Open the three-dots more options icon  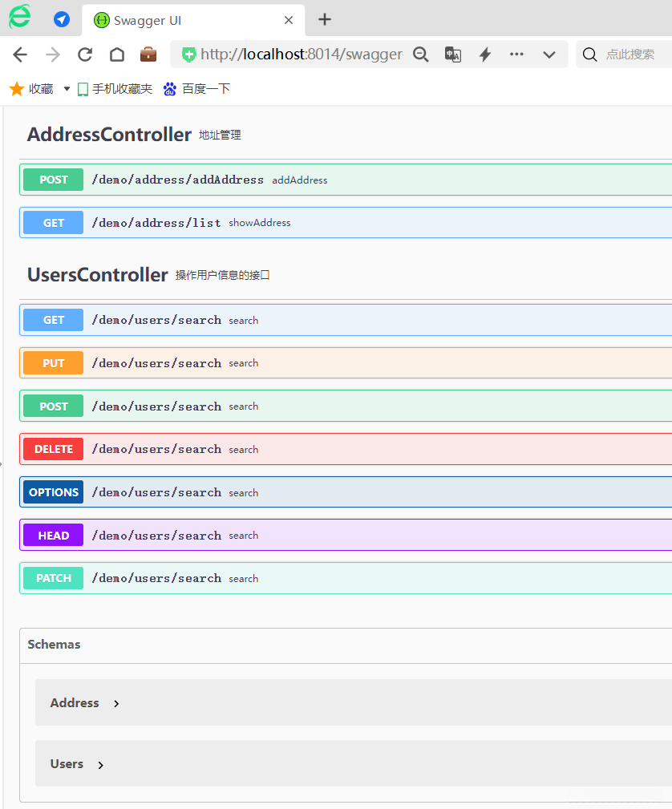click(x=516, y=55)
